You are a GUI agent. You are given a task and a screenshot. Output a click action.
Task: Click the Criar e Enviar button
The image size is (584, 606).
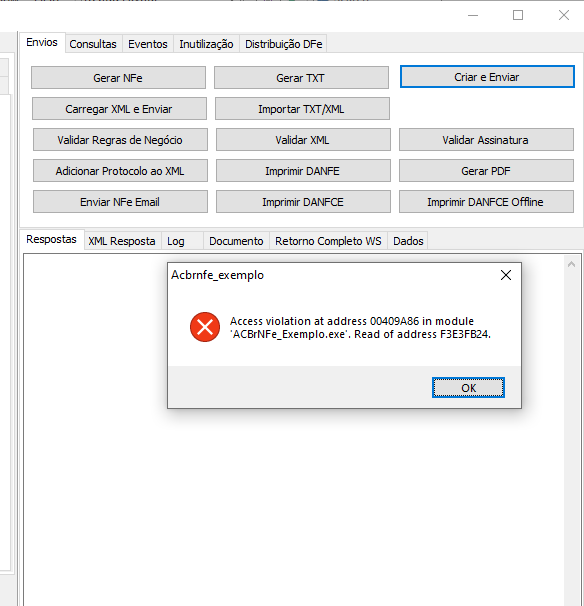coord(487,77)
